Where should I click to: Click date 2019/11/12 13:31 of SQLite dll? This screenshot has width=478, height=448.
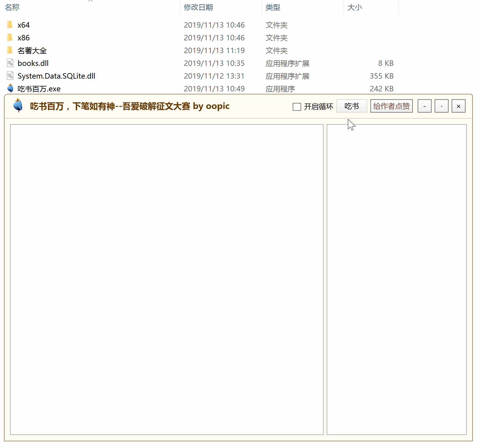click(214, 76)
